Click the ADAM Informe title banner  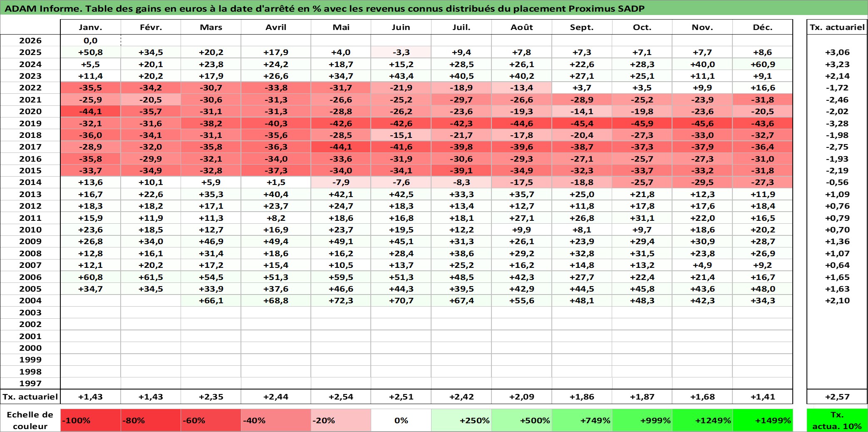434,8
